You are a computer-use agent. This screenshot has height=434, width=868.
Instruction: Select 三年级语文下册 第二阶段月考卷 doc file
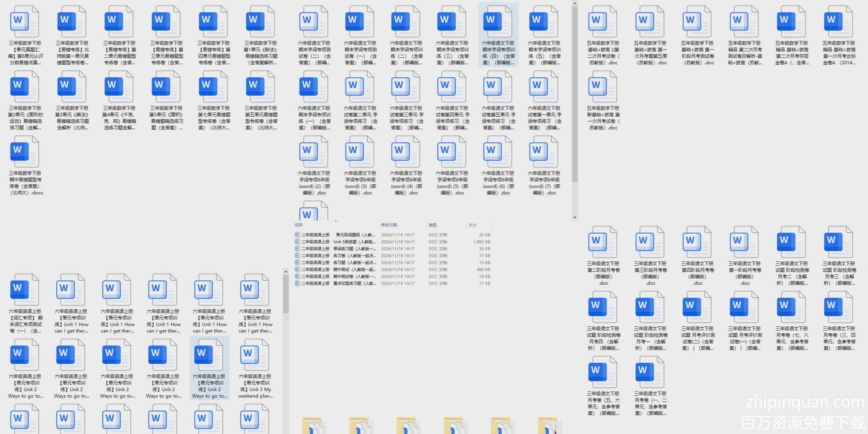pos(603,256)
